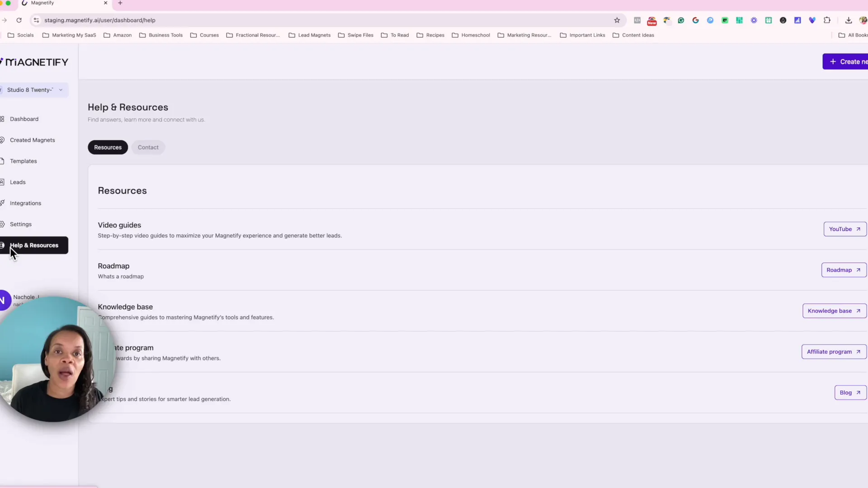Open the YouTube video guides link
The image size is (868, 488).
coord(844,229)
